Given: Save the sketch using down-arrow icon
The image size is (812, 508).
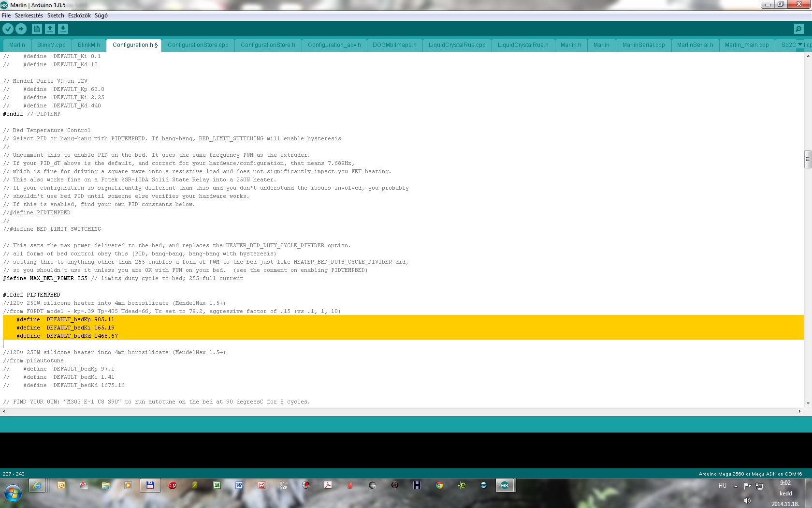Looking at the screenshot, I should 63,29.
